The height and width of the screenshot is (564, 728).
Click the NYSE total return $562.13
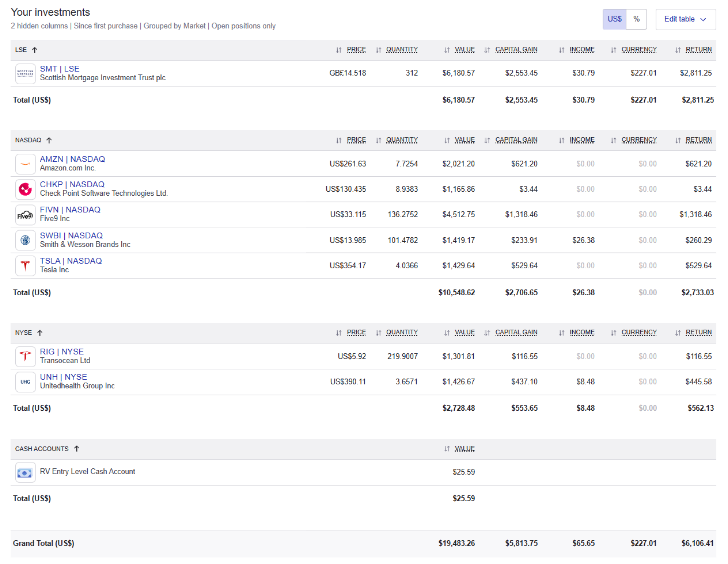coord(700,408)
